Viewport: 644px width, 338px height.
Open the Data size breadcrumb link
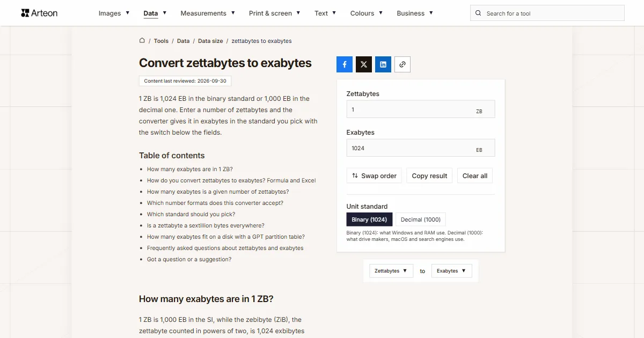(210, 41)
